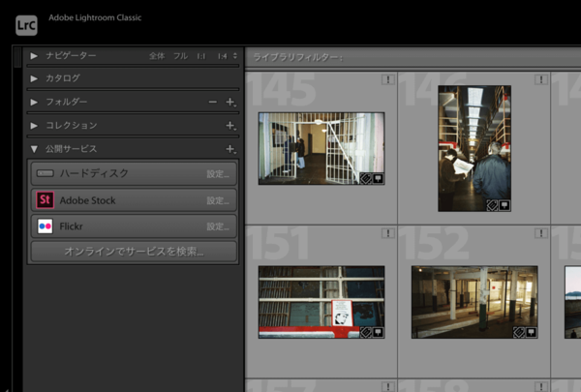The width and height of the screenshot is (581, 392).
Task: Select photo 146 cell block corridor thumbnail
Action: pos(474,149)
